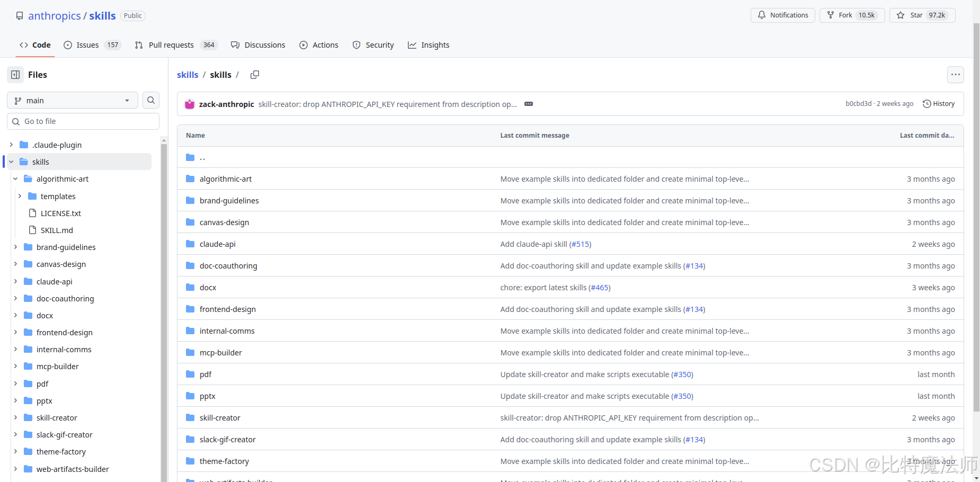Expand the templates folder chevron

20,196
